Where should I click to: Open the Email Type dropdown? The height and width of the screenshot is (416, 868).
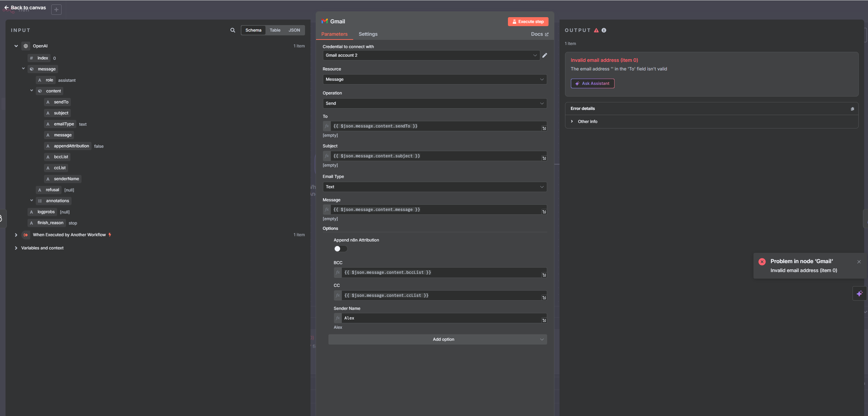tap(435, 187)
